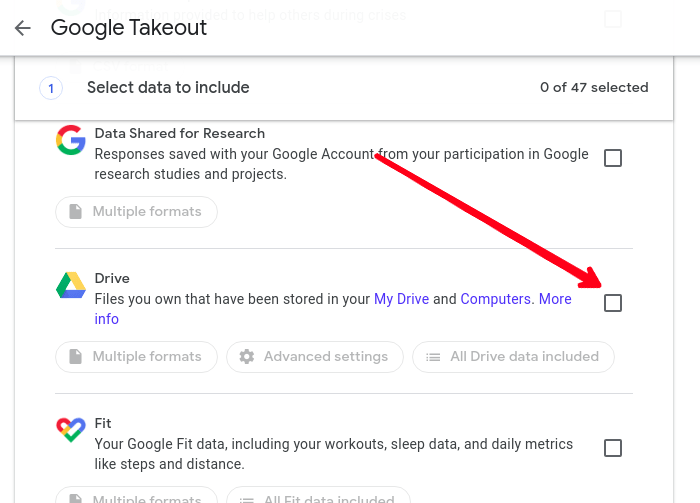Open the More info link
Image resolution: width=700 pixels, height=503 pixels.
tap(555, 299)
